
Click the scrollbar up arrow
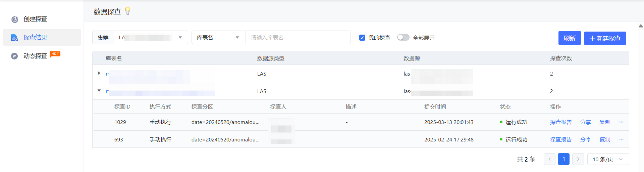coord(641,26)
